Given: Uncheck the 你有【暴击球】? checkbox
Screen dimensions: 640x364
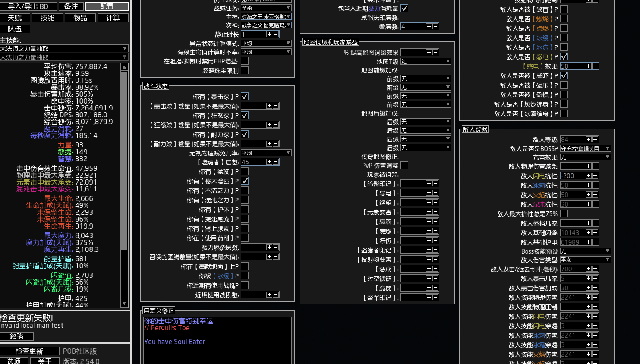Looking at the screenshot, I should pos(245,96).
